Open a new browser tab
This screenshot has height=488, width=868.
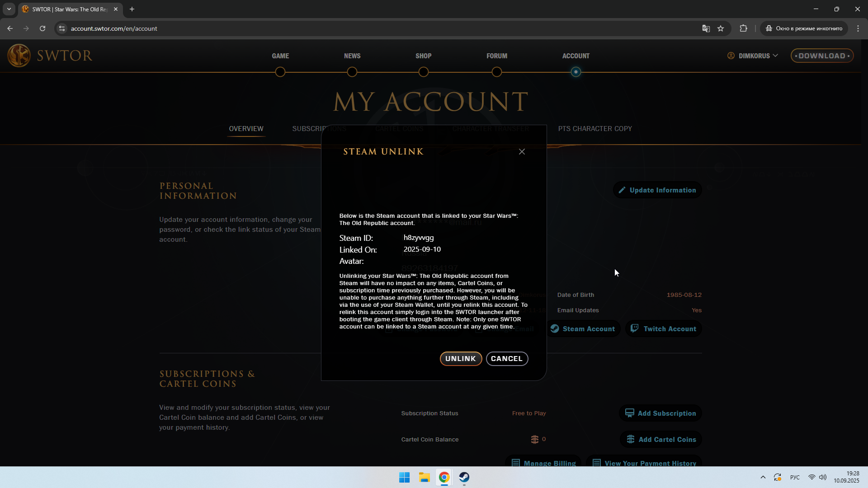(132, 9)
